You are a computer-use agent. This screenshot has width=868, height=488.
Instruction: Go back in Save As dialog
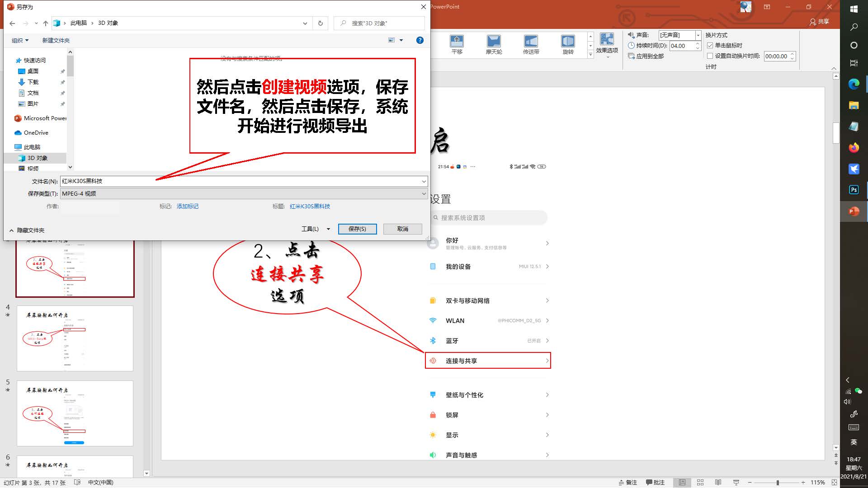[x=12, y=23]
